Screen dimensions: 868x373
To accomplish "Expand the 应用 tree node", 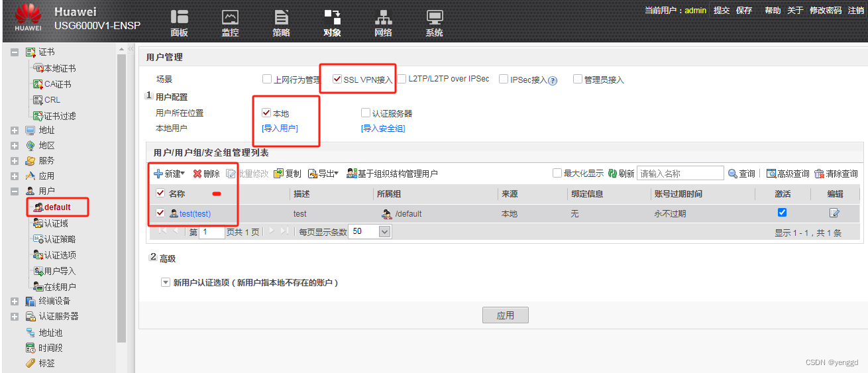I will pos(15,176).
